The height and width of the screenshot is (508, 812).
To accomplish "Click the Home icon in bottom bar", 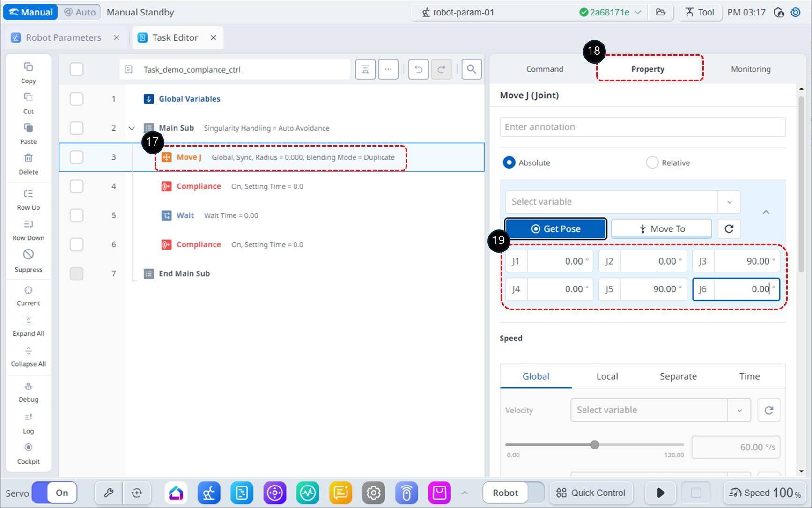I will (x=176, y=493).
